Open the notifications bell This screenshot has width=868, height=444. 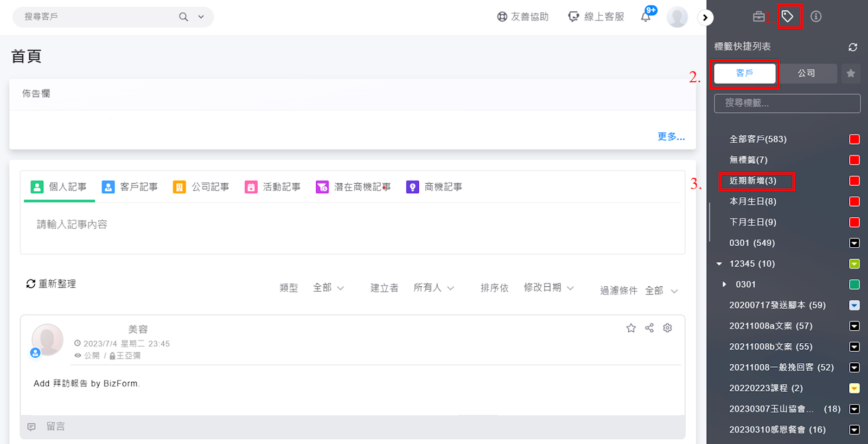(646, 17)
